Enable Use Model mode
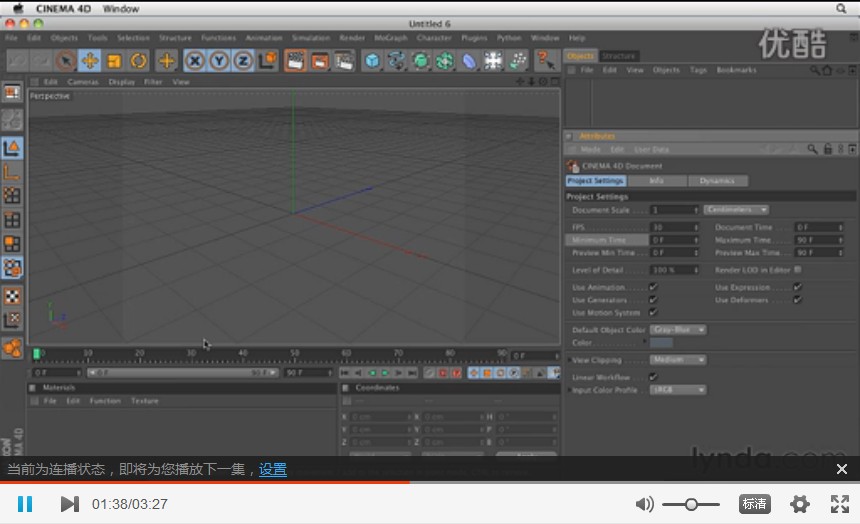Viewport: 860px width, 524px height. point(12,148)
